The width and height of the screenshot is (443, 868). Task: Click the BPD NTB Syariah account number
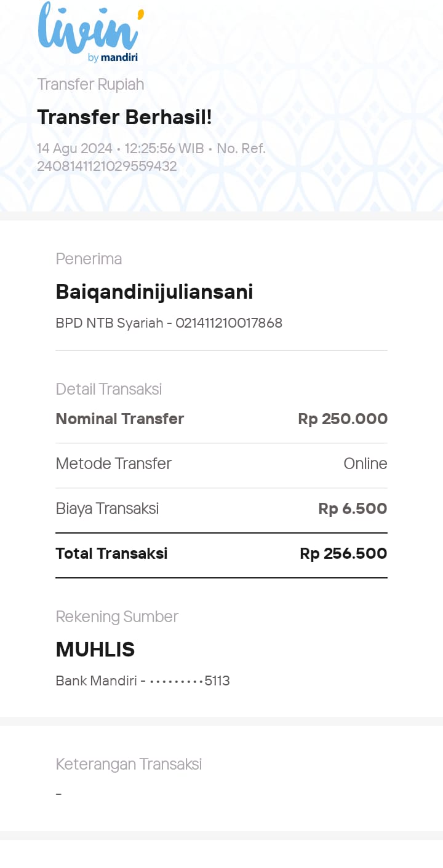click(228, 323)
